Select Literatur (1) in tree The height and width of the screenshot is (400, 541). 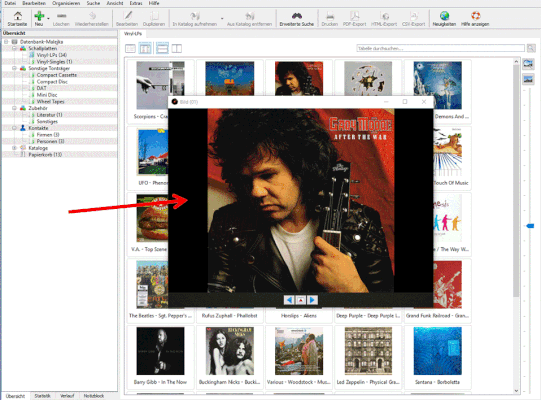[x=49, y=115]
